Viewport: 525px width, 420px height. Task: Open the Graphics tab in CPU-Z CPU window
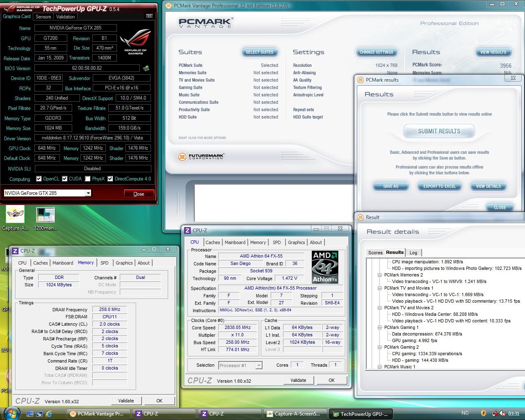pos(297,242)
